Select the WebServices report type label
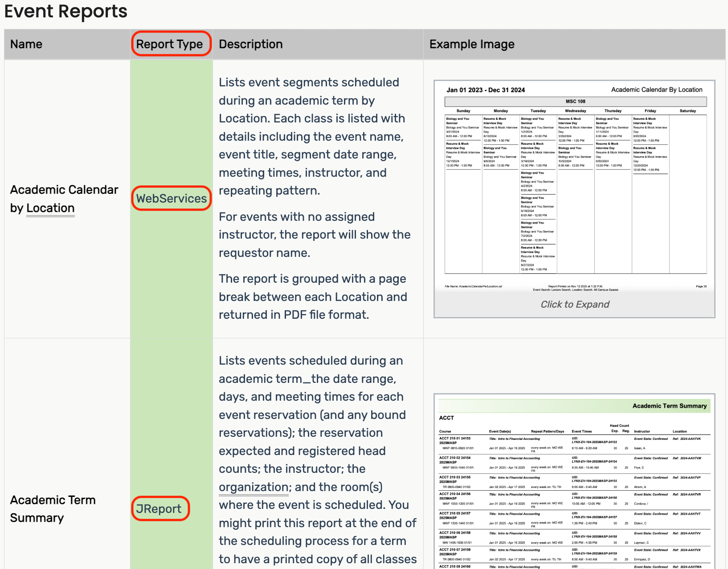 171,198
